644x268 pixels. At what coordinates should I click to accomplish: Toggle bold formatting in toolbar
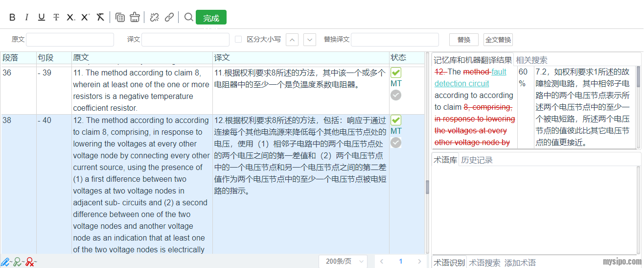coord(12,18)
